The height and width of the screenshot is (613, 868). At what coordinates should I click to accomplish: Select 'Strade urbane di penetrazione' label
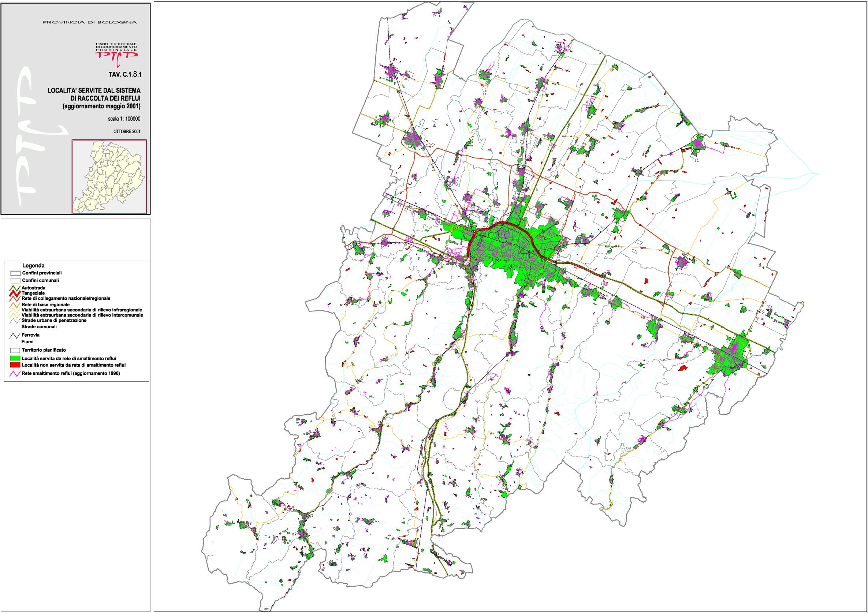coord(54,320)
